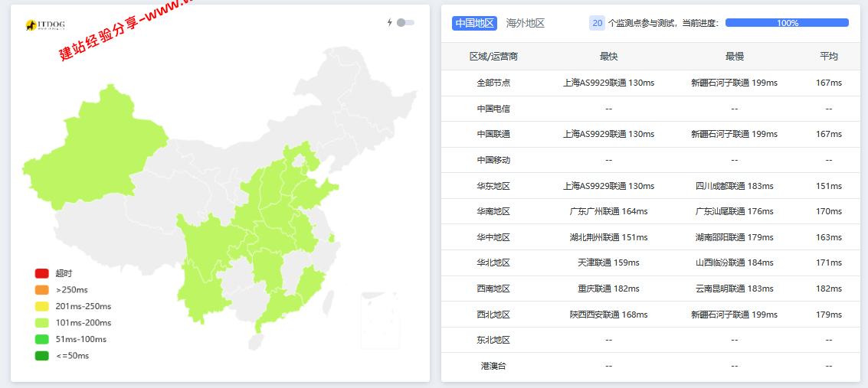Select the 中国电信 row label
The height and width of the screenshot is (388, 868).
[x=494, y=109]
